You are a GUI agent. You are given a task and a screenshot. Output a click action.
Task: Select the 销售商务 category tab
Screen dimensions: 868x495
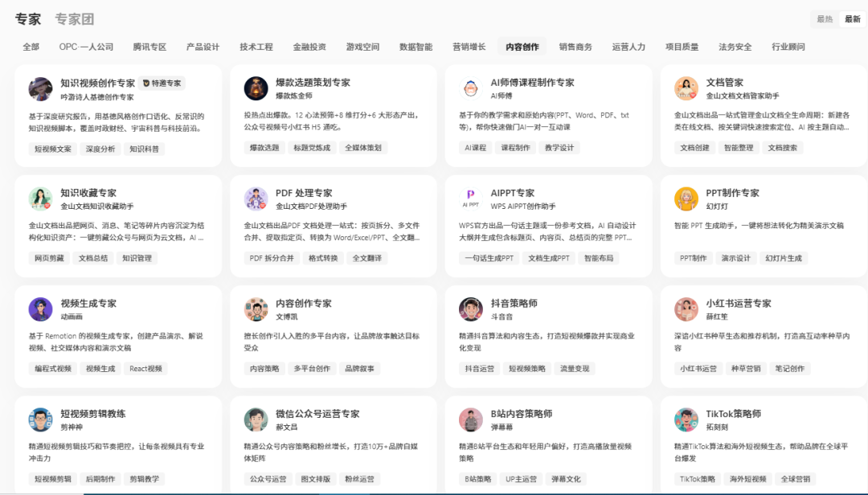(x=575, y=47)
